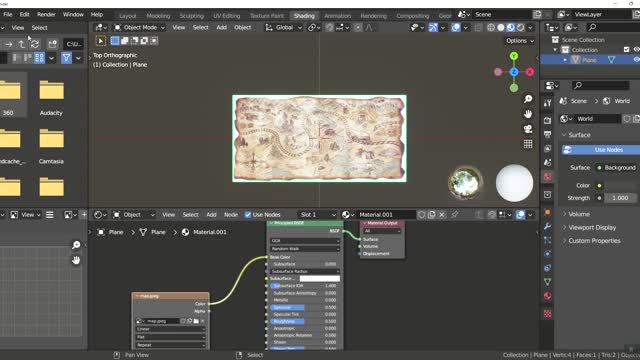
Task: Toggle Plane visibility eye in outliner
Action: coord(636,60)
